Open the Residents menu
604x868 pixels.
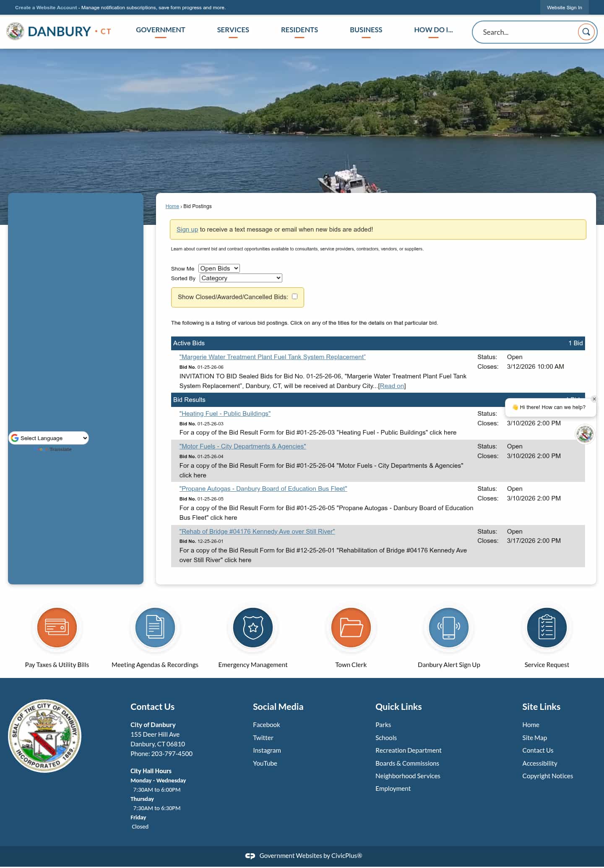[x=299, y=30]
